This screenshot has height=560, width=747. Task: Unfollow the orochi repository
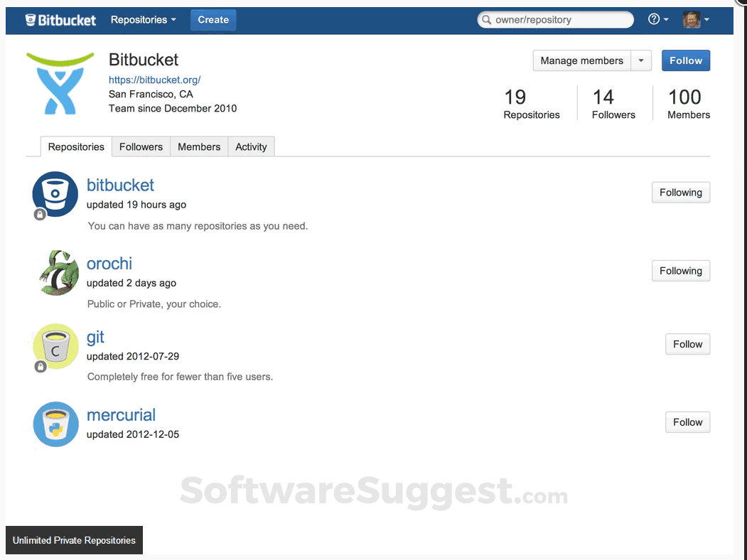click(x=680, y=271)
